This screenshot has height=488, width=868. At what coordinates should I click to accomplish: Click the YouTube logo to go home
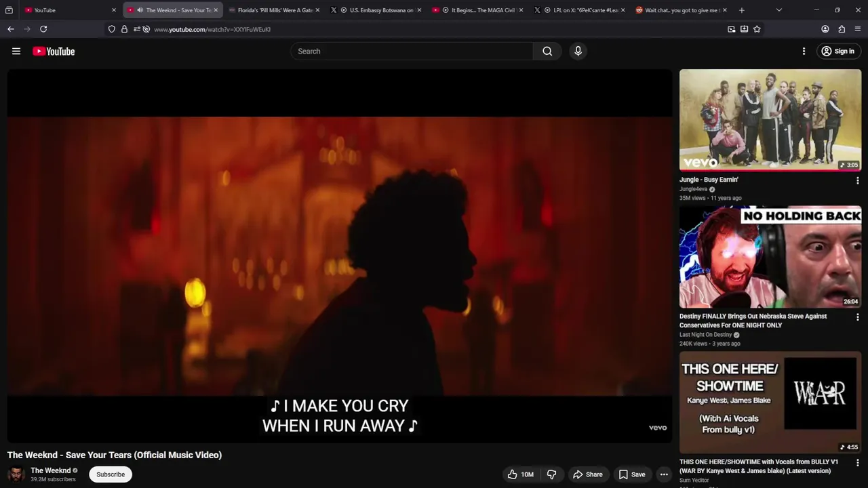54,52
